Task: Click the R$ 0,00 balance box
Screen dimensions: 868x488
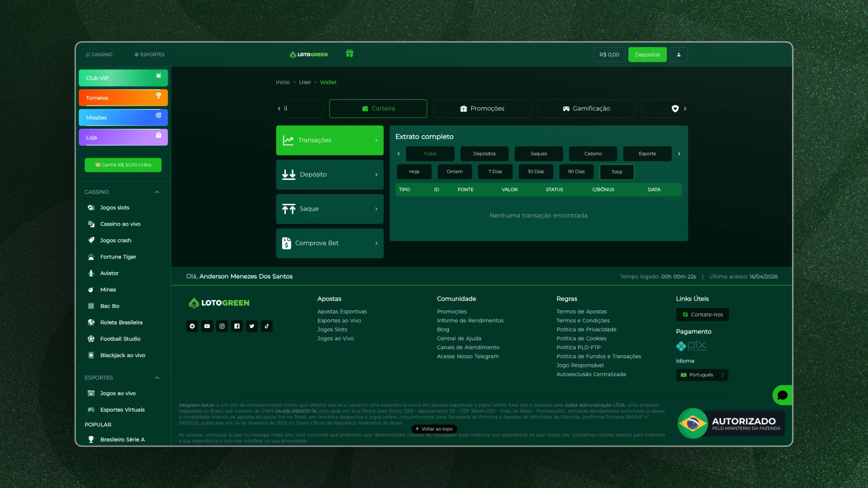Action: [x=609, y=55]
